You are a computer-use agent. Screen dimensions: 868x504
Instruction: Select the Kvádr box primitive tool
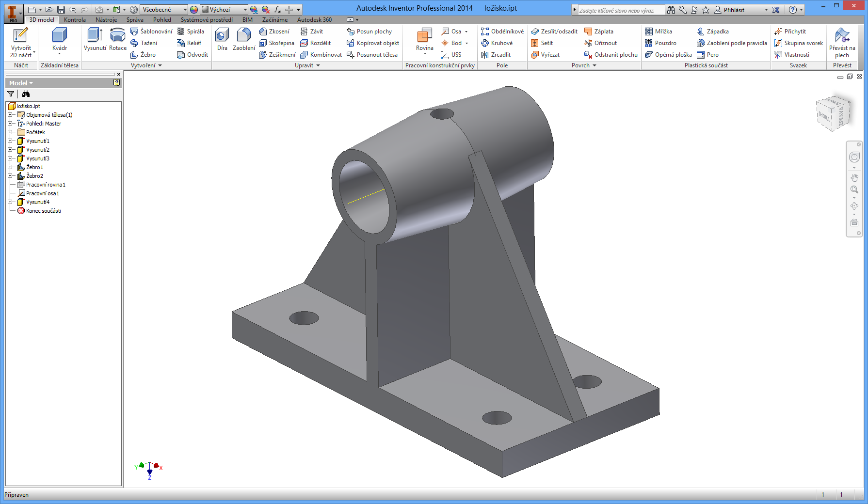(60, 40)
